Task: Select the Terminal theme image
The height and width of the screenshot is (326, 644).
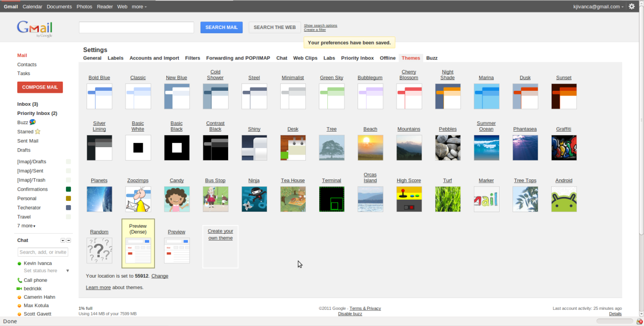Action: tap(332, 199)
